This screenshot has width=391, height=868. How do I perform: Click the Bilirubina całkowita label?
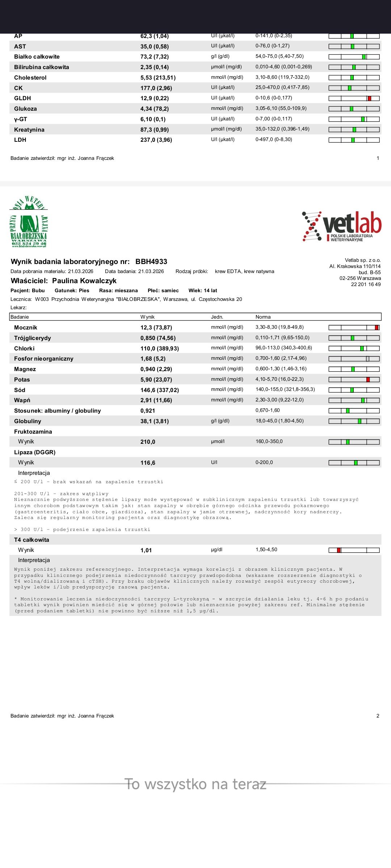42,67
